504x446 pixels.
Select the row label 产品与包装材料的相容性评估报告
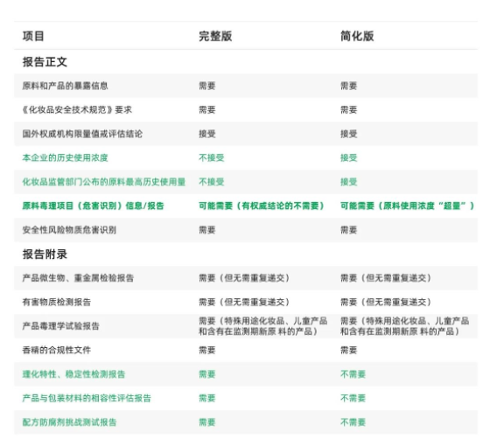point(87,398)
